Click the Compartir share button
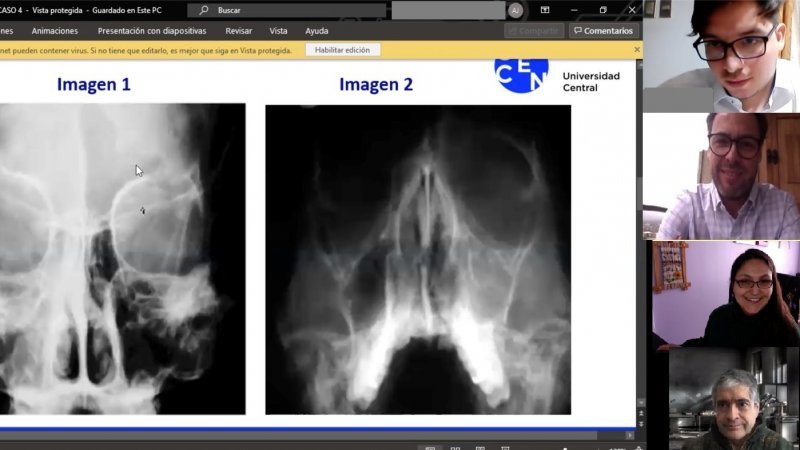The width and height of the screenshot is (800, 450). (x=534, y=31)
